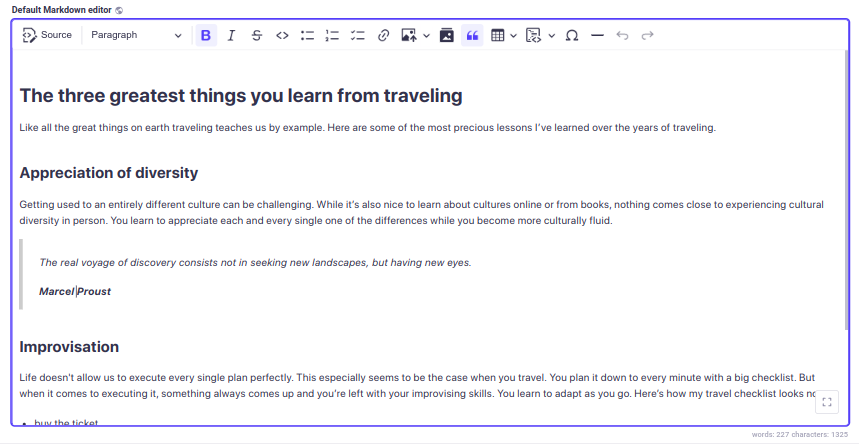Click the 'Like all the great things' paragraph

click(x=368, y=128)
